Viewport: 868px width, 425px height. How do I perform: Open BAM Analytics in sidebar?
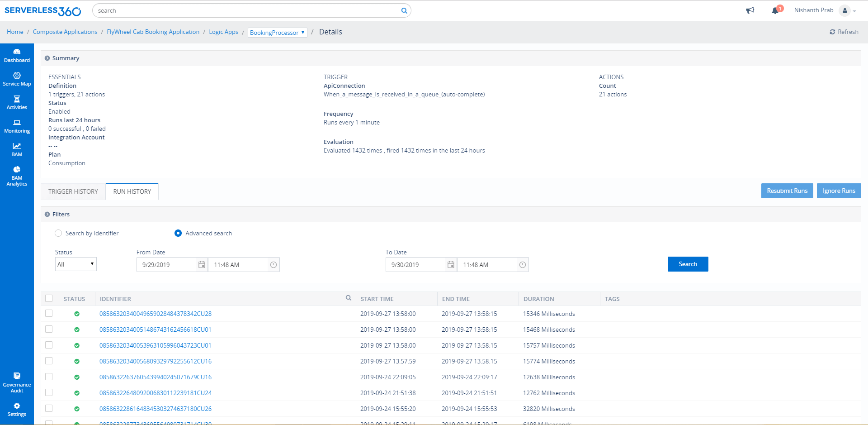click(x=17, y=176)
